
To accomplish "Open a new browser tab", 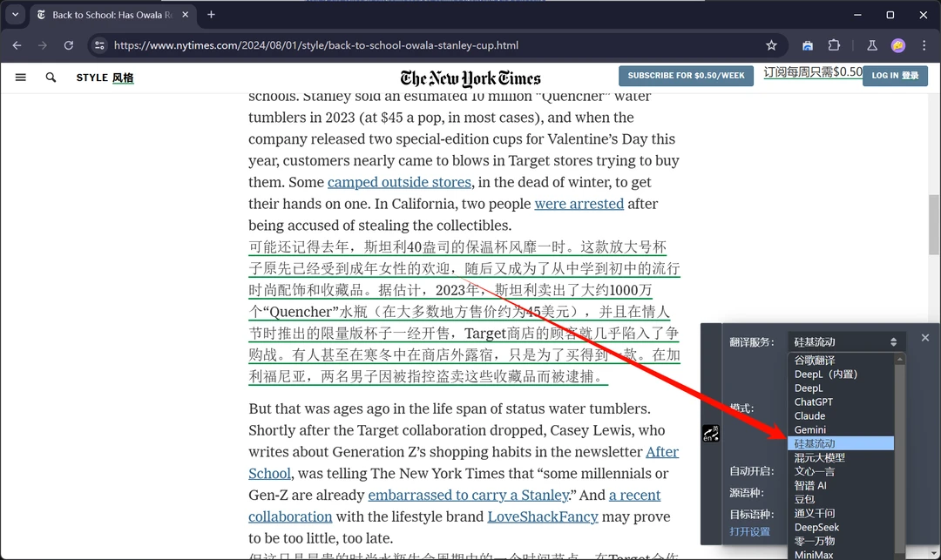I will 211,15.
